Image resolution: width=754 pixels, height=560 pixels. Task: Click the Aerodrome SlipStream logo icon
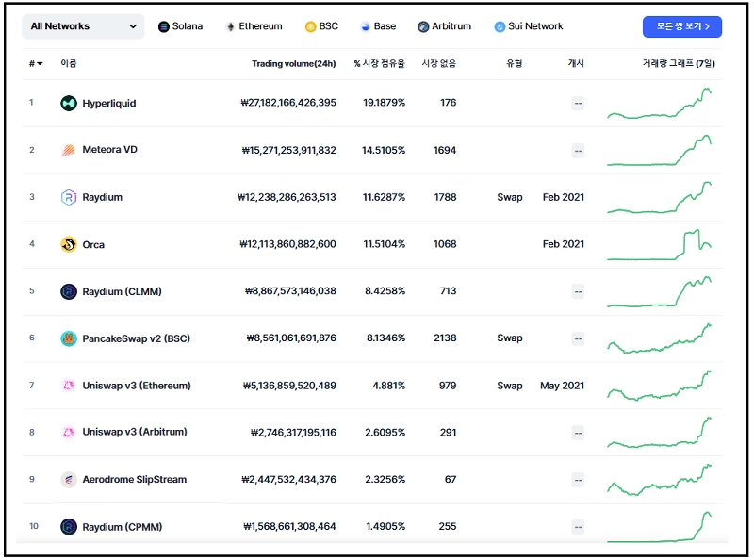[x=68, y=480]
